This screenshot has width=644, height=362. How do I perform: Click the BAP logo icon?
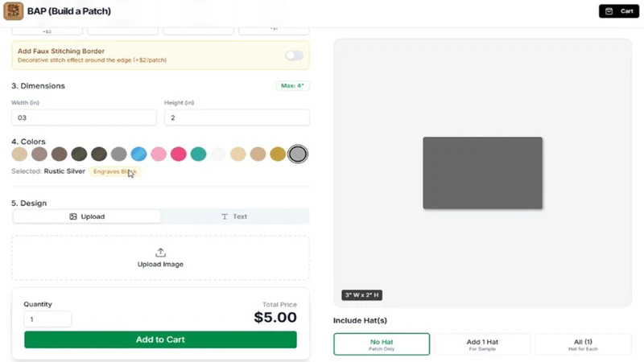point(13,10)
